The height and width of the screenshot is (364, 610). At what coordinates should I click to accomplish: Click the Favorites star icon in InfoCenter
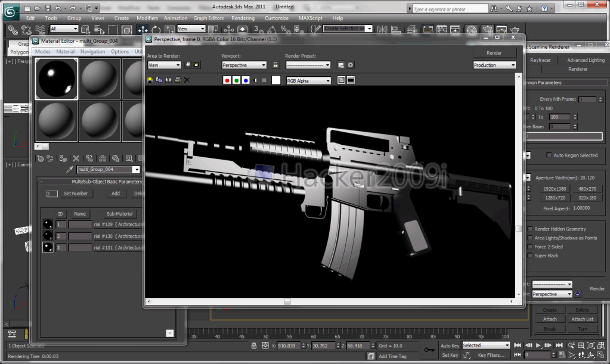(x=529, y=8)
